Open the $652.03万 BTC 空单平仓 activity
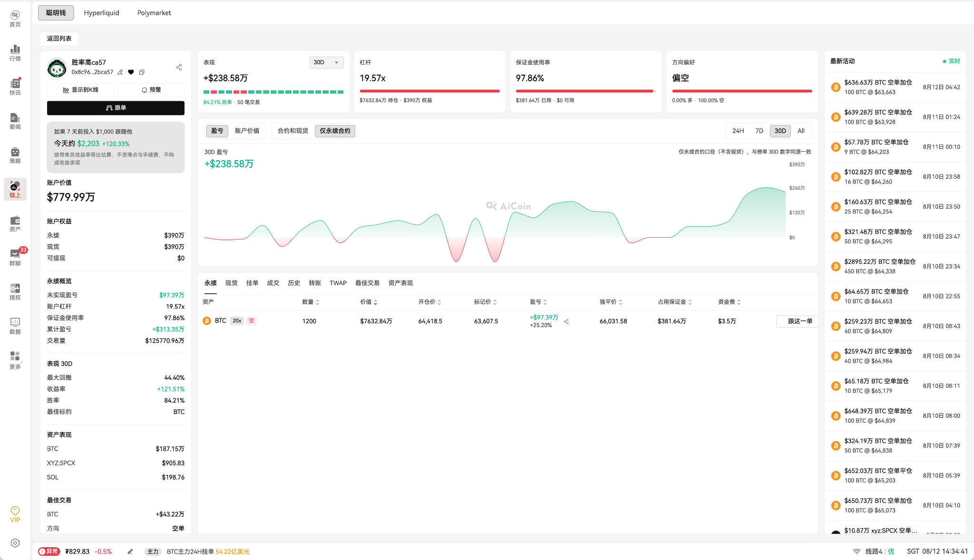The image size is (974, 560). (896, 475)
